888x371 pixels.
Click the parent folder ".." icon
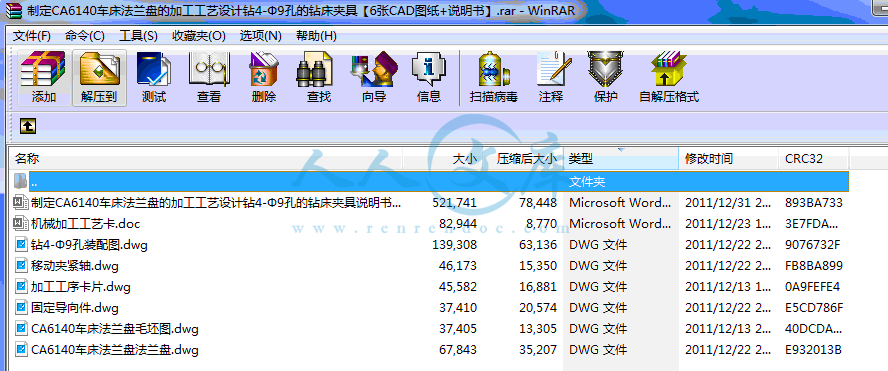20,181
